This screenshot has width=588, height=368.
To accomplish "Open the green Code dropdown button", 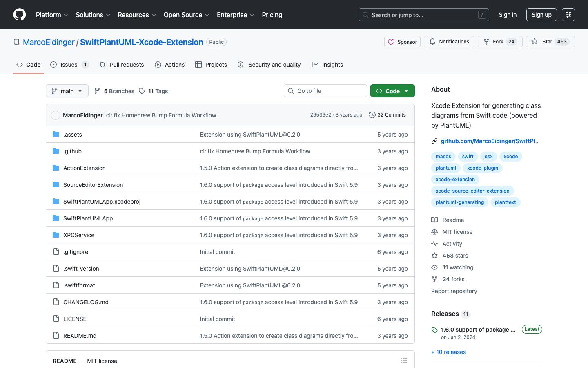I will tap(392, 91).
